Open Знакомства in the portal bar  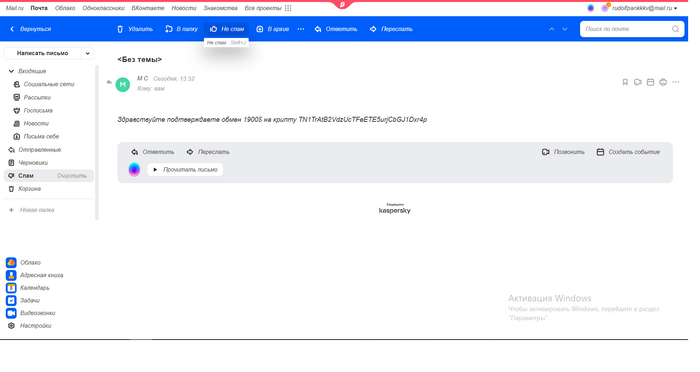[221, 8]
